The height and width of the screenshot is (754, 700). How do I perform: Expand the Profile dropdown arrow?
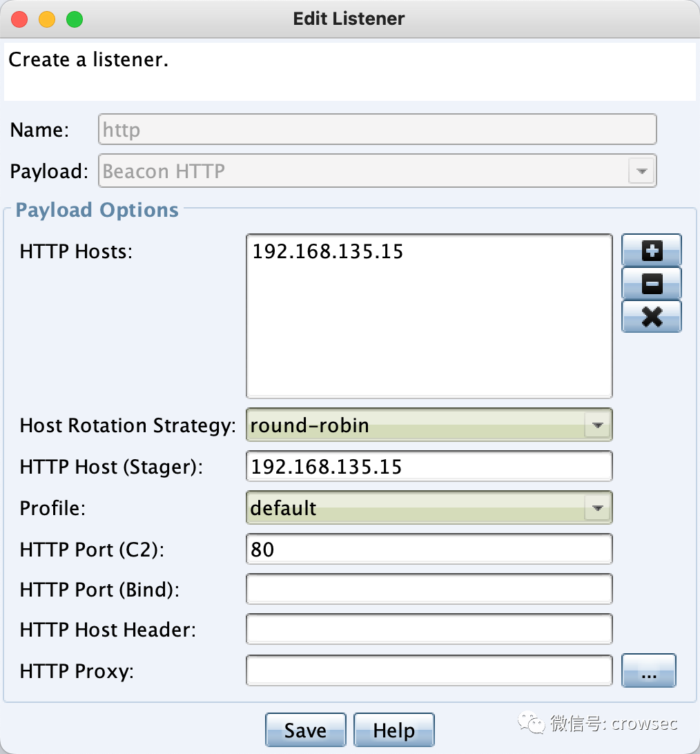(598, 507)
